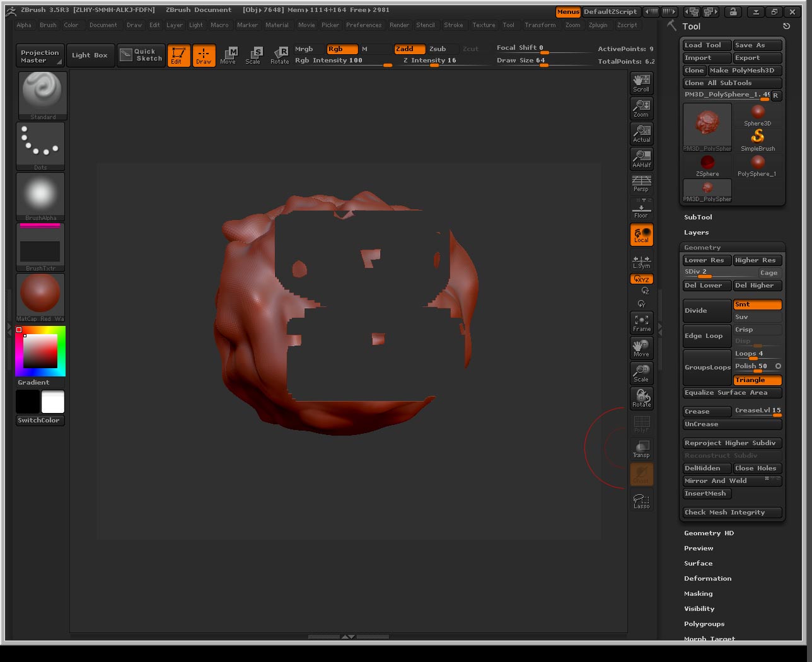Toggle Local symmetry L.Sym button

(x=641, y=261)
